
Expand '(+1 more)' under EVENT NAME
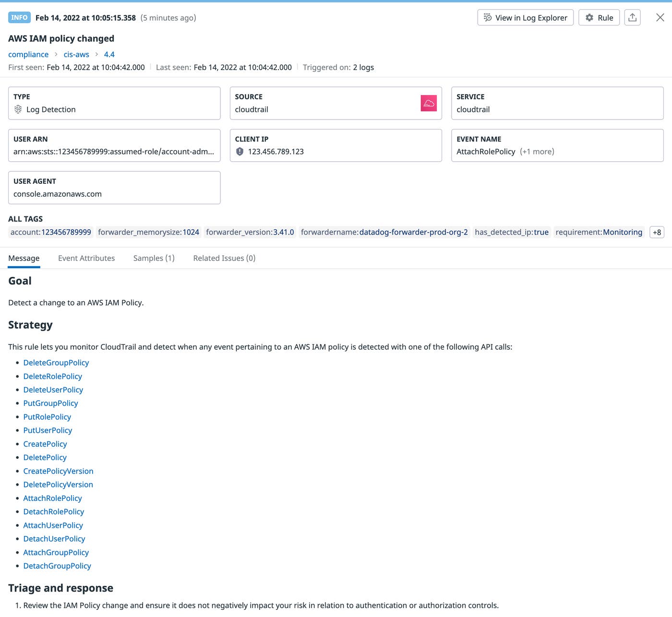537,152
